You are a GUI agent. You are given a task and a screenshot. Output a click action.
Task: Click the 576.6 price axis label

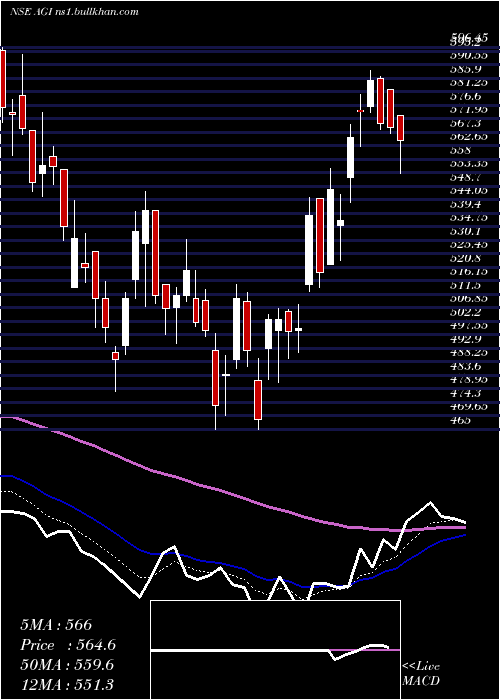(465, 96)
